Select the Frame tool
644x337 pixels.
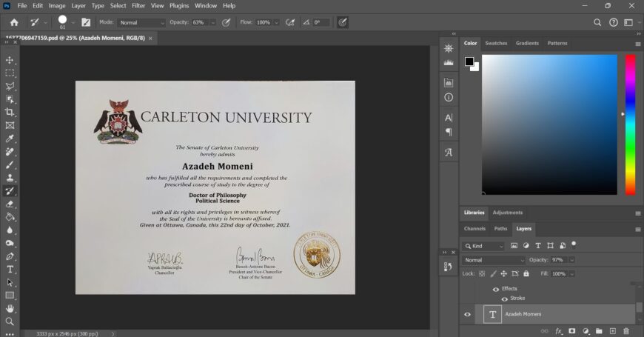10,125
